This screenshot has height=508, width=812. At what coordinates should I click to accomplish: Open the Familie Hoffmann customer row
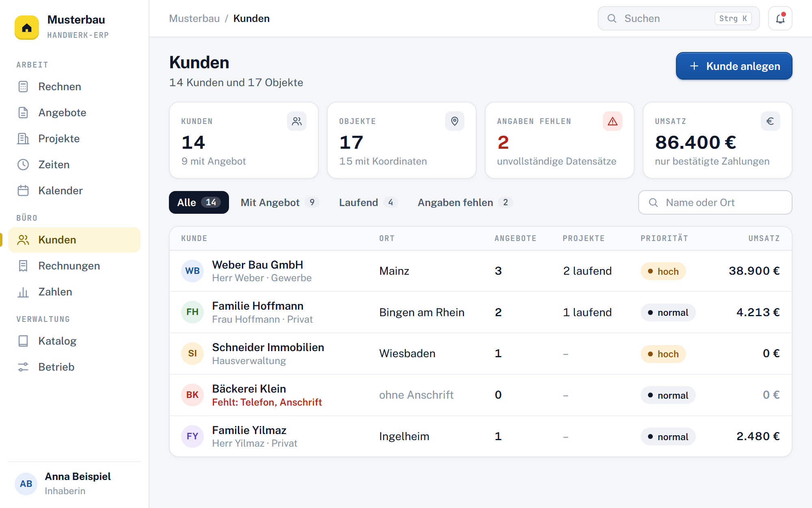coord(480,312)
